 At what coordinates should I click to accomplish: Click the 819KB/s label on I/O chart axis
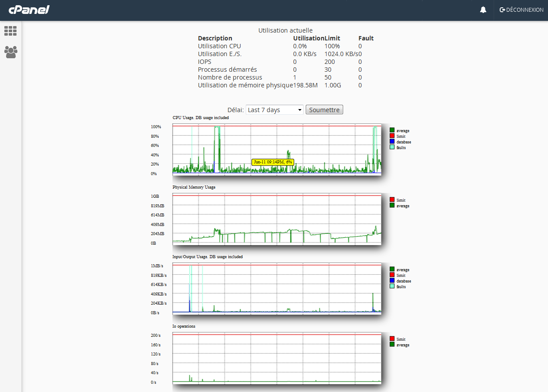click(159, 276)
